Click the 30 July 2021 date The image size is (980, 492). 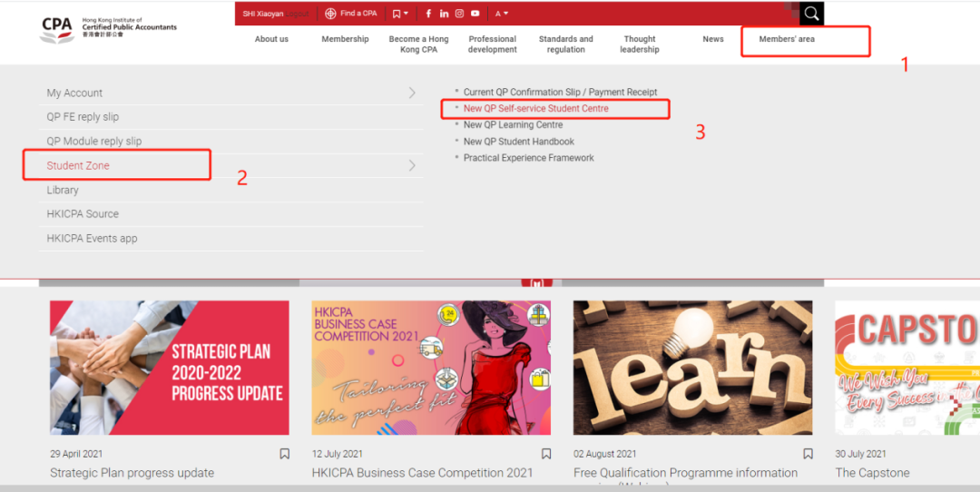(x=860, y=454)
